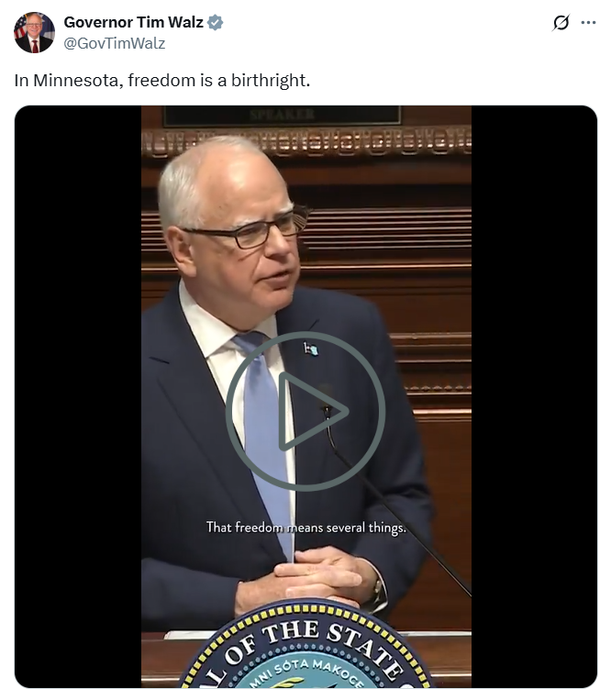Click the SPEAKER sign at video top
The image size is (611, 700).
(x=282, y=116)
